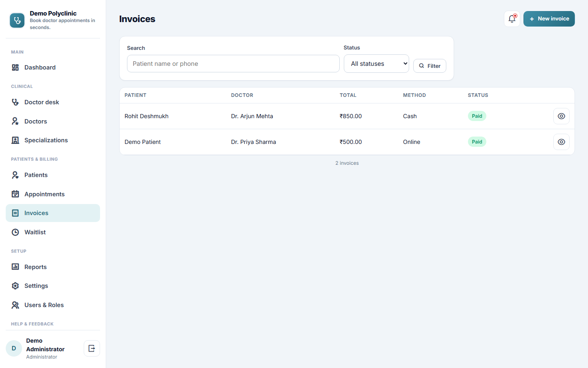Click the Reports chart icon
Image resolution: width=588 pixels, height=368 pixels.
[15, 267]
